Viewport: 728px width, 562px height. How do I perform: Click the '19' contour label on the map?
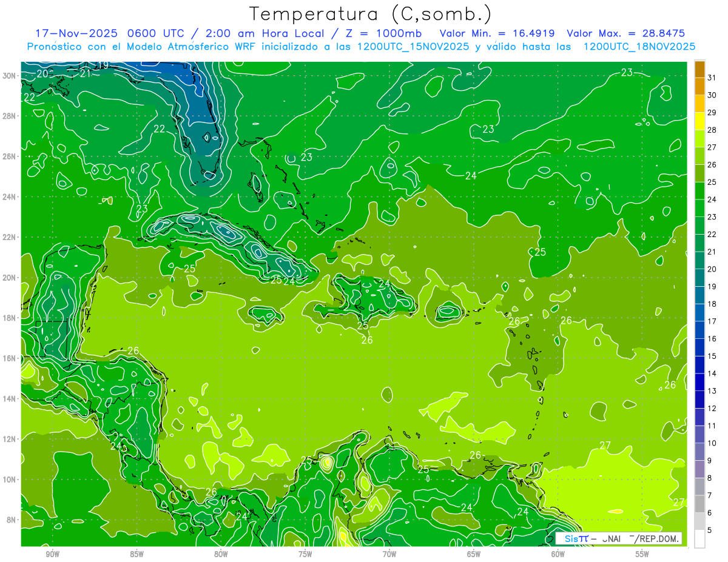pyautogui.click(x=103, y=65)
